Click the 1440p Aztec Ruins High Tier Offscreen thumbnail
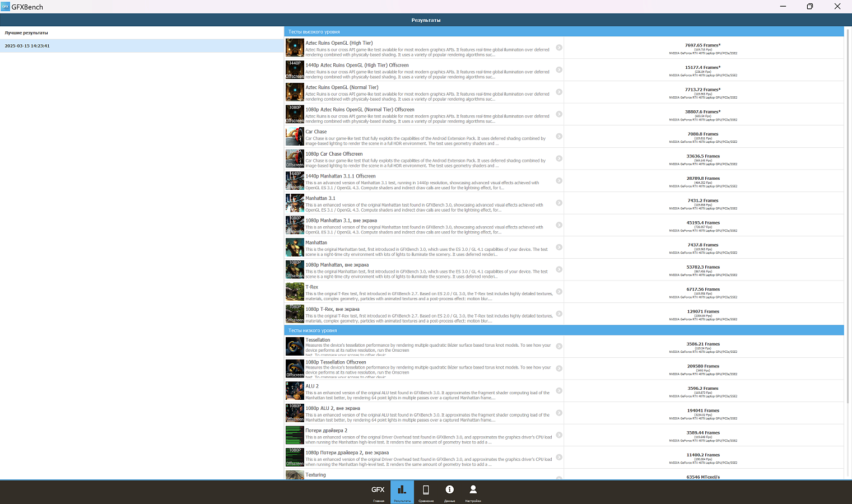Viewport: 852px width, 504px height. (295, 69)
